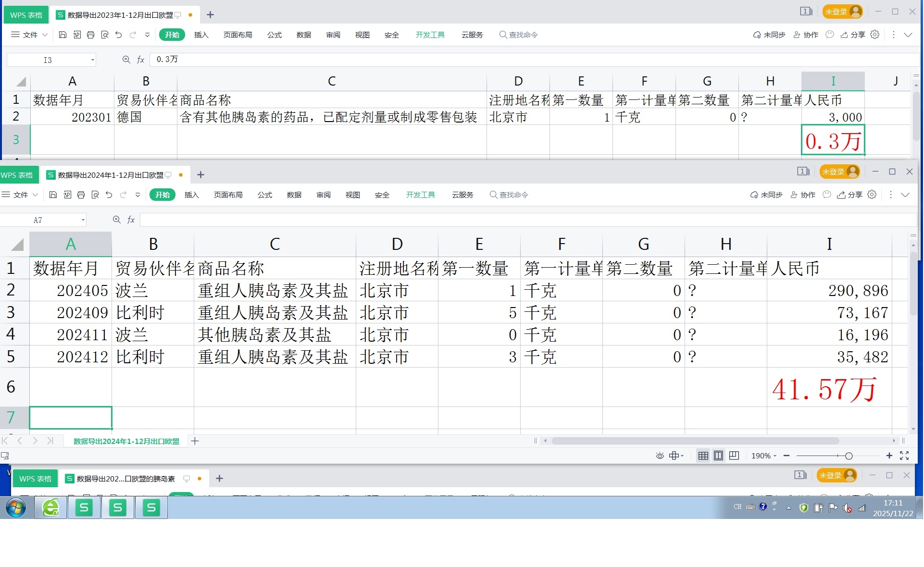Click the save icon in the 2023 workbook toolbar
The height and width of the screenshot is (567, 924).
point(62,35)
